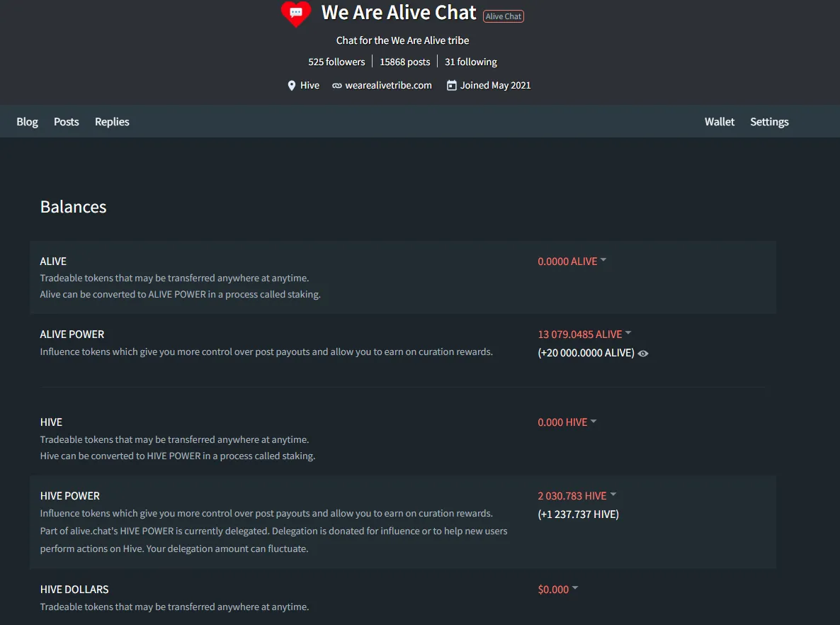Click the (+20 000.0000 ALIVE) delegated amount

coord(586,353)
